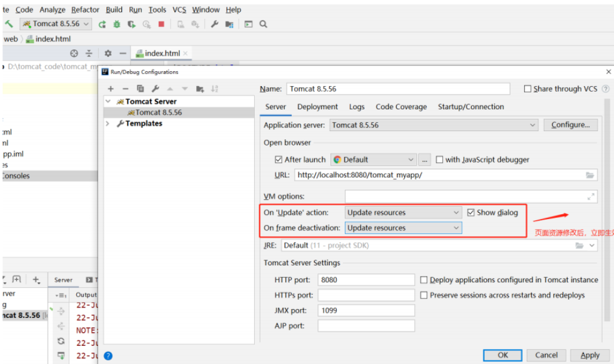The height and width of the screenshot is (364, 614).
Task: Expand VM options field with arrows icon
Action: click(x=591, y=197)
